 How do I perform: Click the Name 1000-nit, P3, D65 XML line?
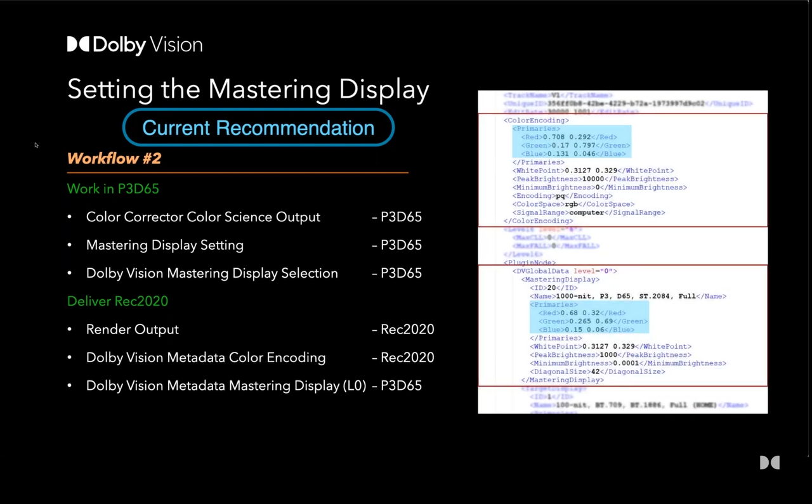click(x=628, y=296)
